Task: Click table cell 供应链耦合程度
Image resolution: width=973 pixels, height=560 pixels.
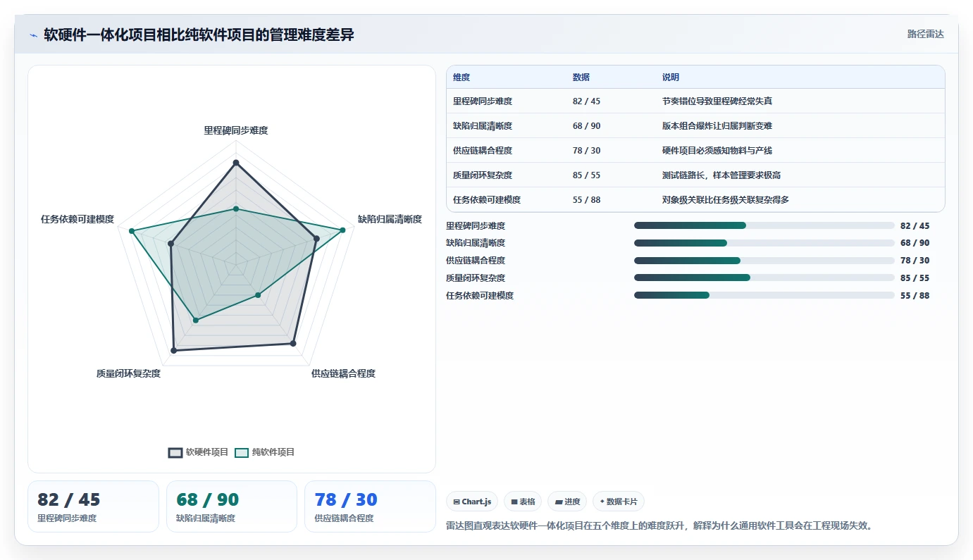Action: [483, 151]
